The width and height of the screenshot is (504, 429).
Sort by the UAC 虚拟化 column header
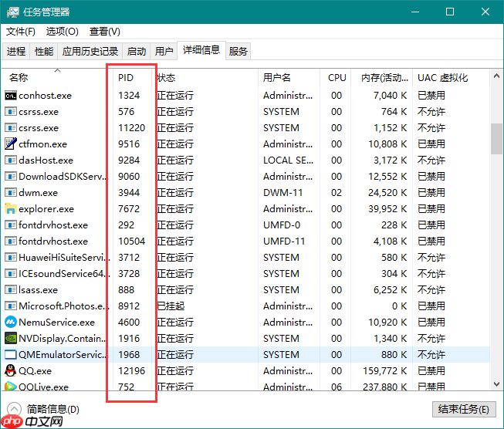(x=451, y=77)
